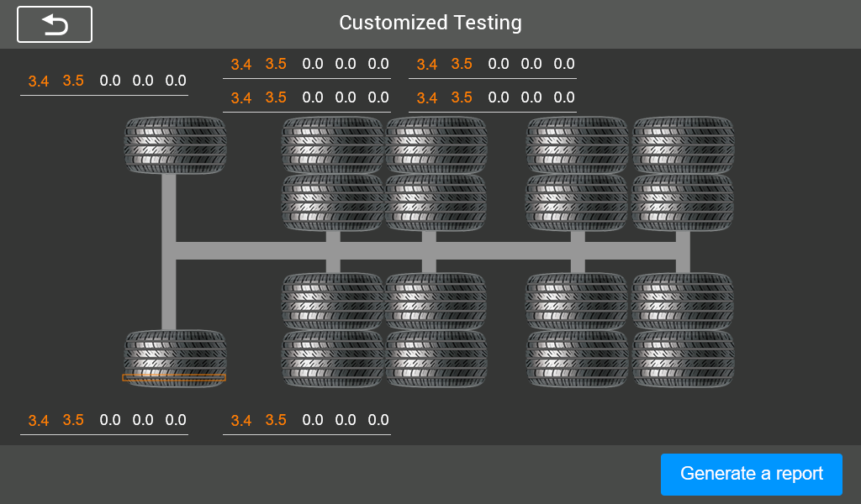Select second axle lower inner tire
The width and height of the screenshot is (861, 504).
coord(332,301)
